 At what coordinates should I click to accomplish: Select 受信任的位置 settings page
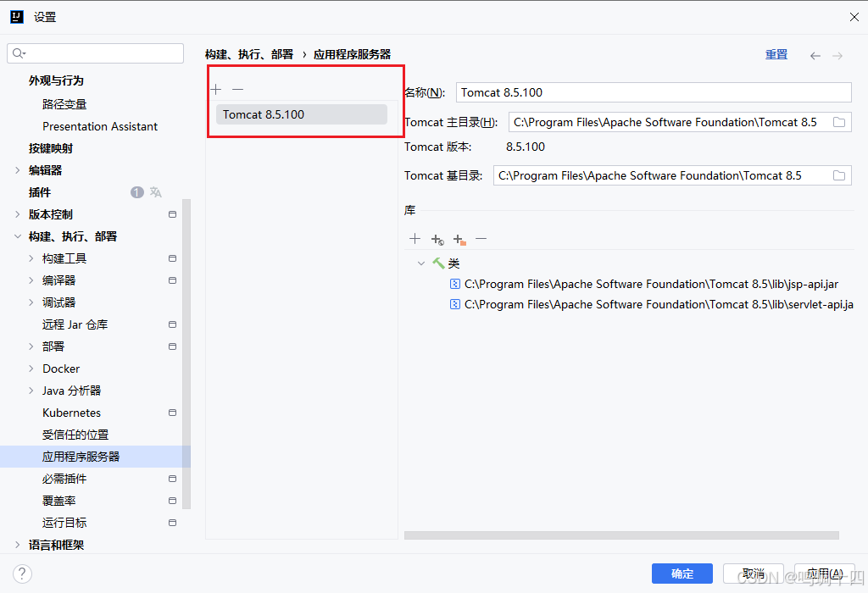coord(75,435)
